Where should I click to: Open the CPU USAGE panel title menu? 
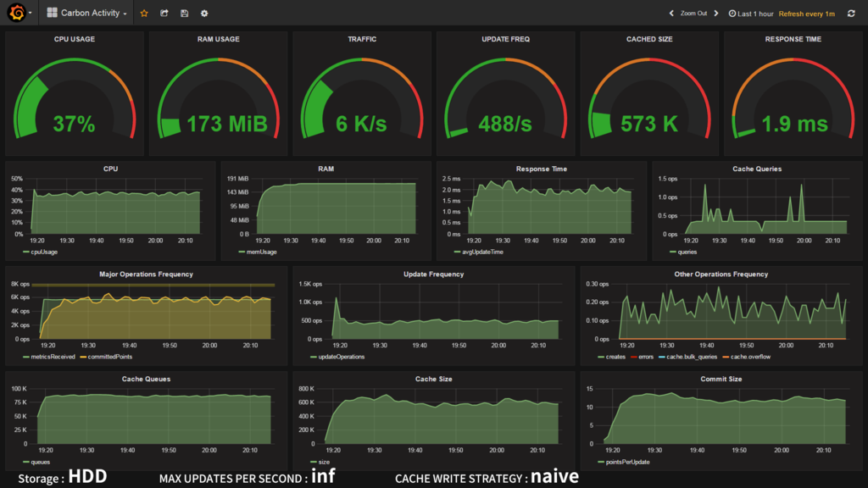[x=75, y=39]
